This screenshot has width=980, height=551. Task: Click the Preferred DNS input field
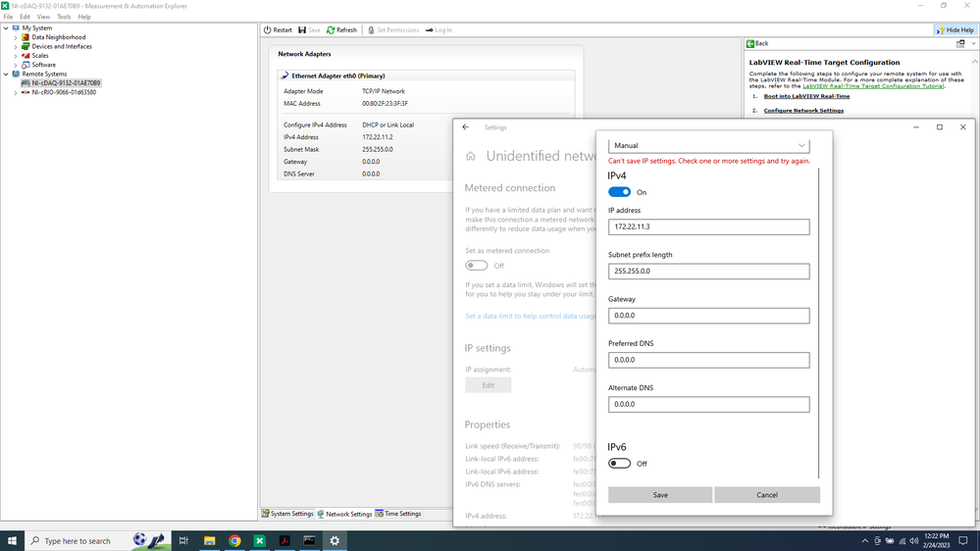click(x=708, y=360)
